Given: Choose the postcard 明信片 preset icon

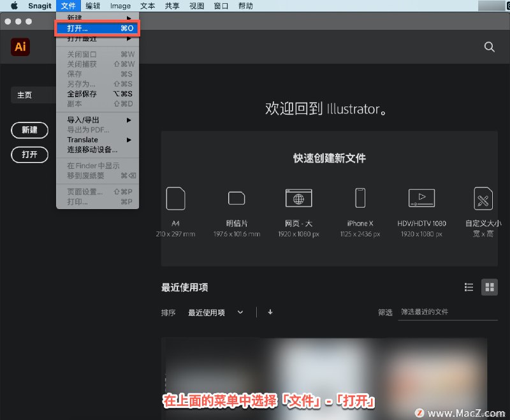Looking at the screenshot, I should [x=237, y=198].
